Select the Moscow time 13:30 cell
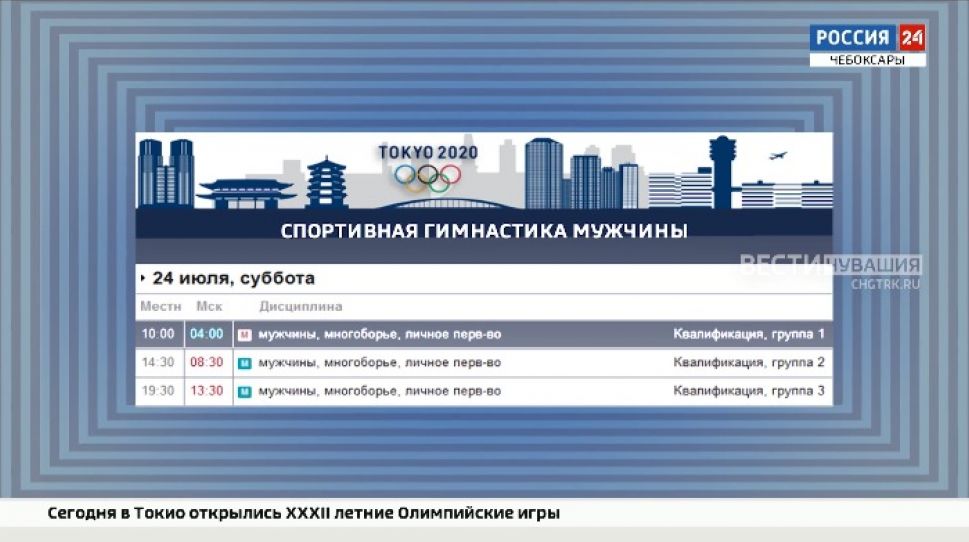Screen dimensions: 969x542 [207, 391]
